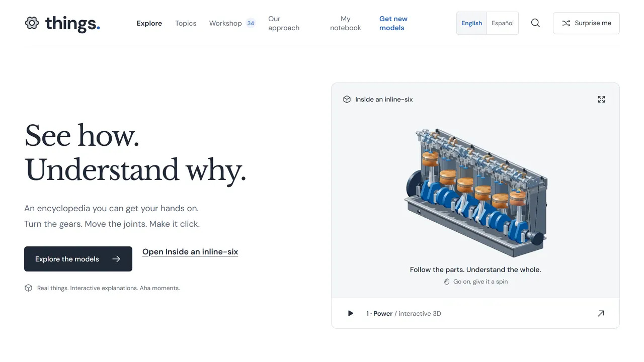Go to Topics in the navigation

[x=186, y=23]
